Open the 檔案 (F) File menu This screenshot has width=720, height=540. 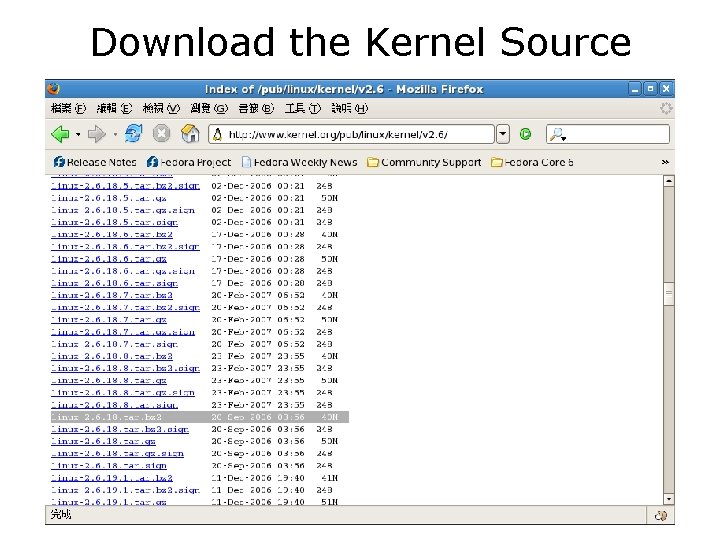click(68, 108)
